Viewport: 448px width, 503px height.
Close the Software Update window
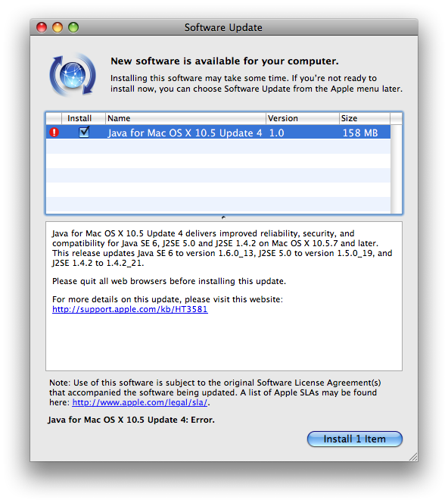42,27
